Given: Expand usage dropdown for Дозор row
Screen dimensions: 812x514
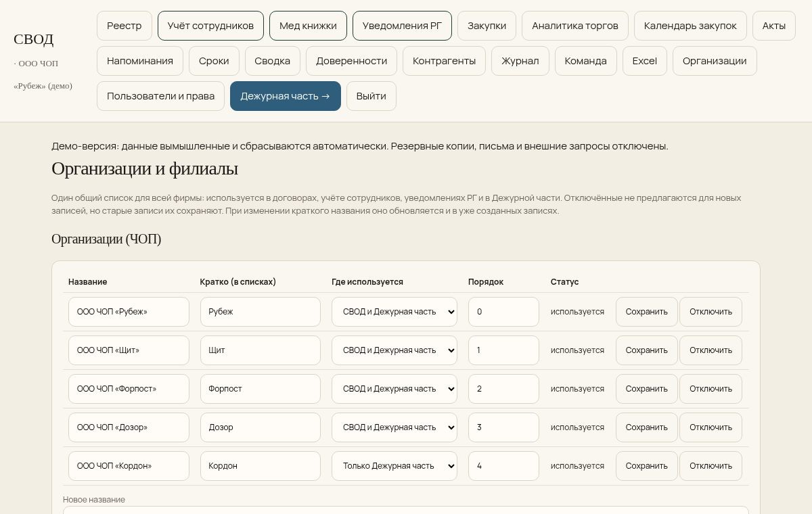Looking at the screenshot, I should click(x=394, y=427).
